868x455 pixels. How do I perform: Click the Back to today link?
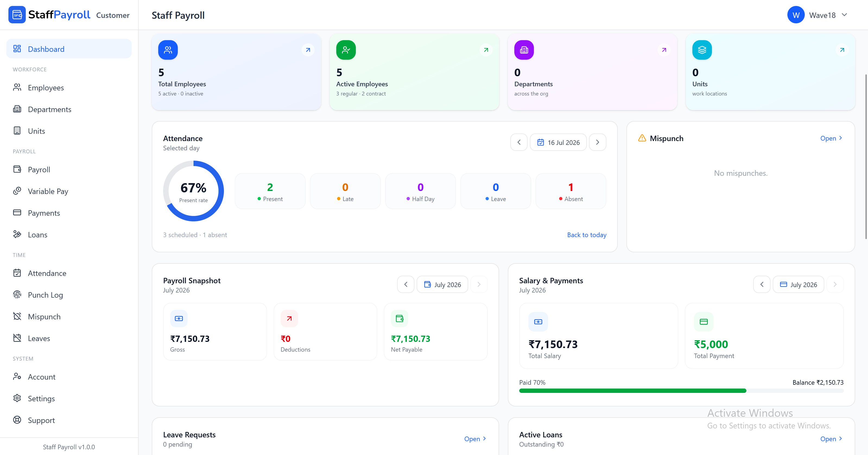point(587,235)
